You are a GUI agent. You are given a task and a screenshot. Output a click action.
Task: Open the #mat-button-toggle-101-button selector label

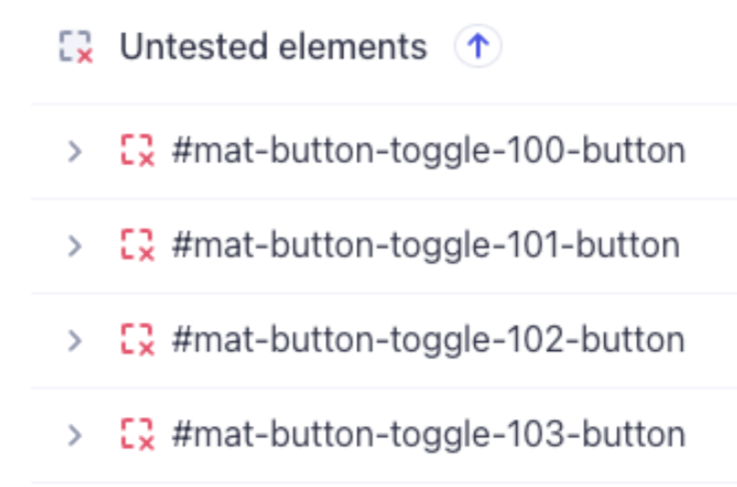(x=425, y=245)
